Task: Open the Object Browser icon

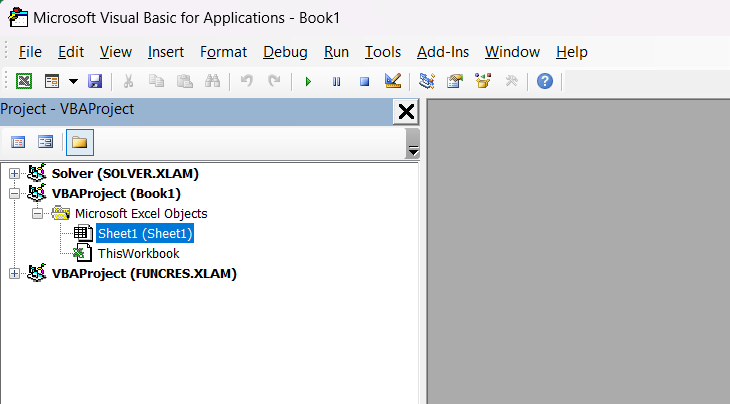Action: (x=483, y=81)
